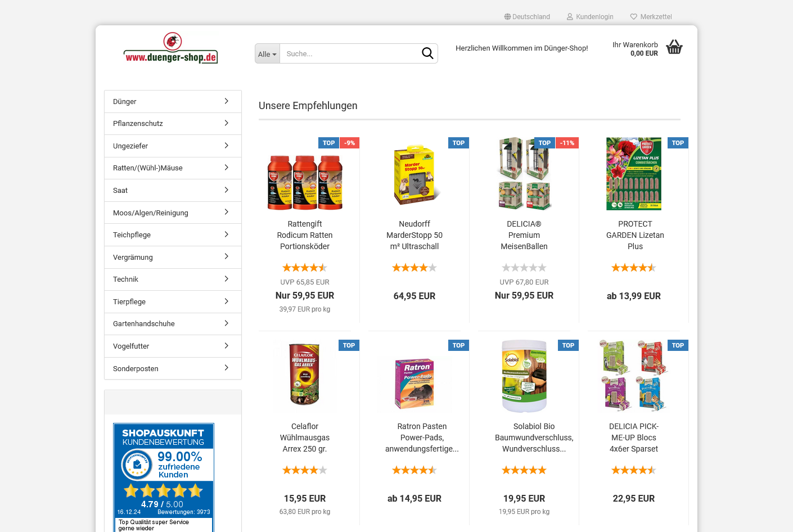Open the Alle category dropdown in search
This screenshot has height=532, width=793.
tap(267, 54)
